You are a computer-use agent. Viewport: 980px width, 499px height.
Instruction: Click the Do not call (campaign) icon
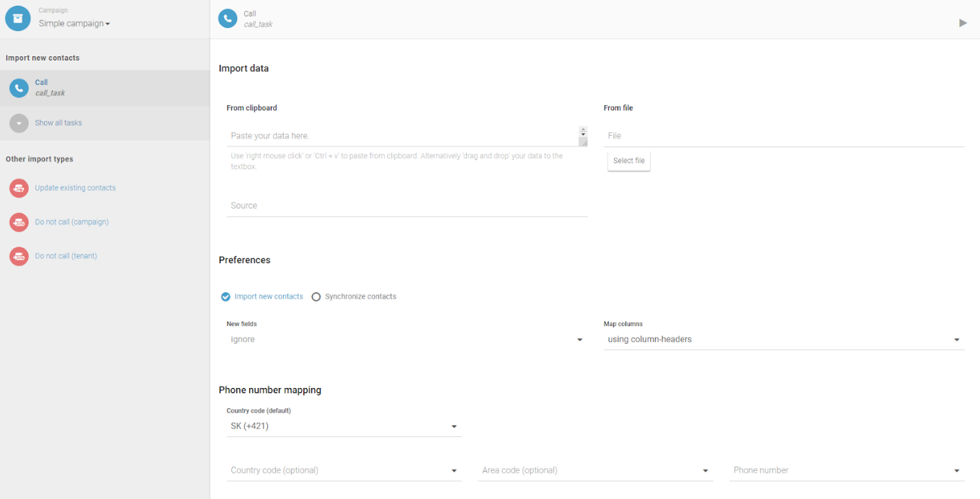point(19,222)
